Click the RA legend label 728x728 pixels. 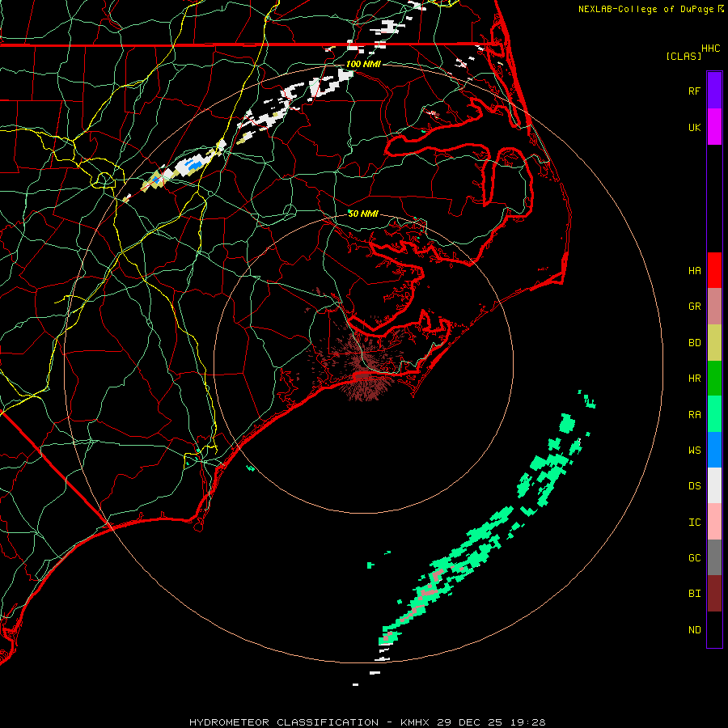tap(694, 415)
